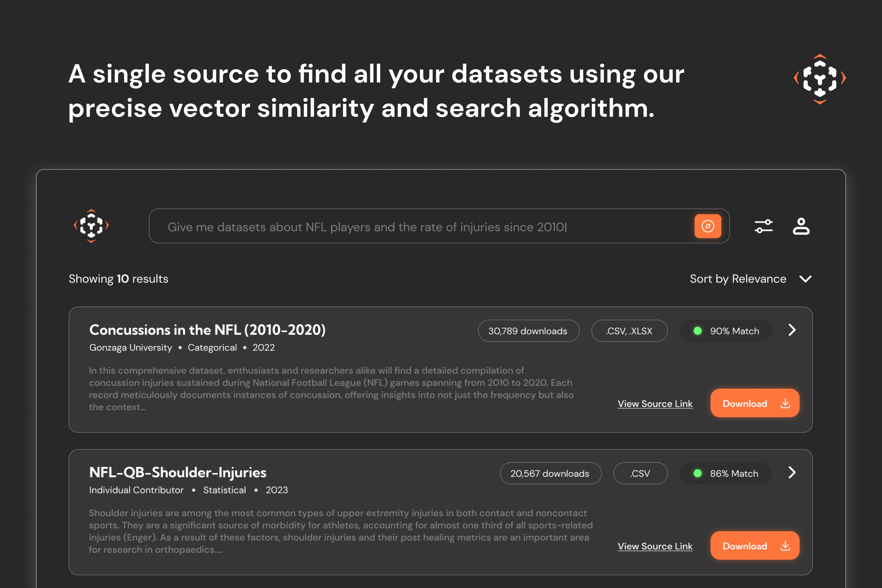882x588 pixels.
Task: Click green dot beside 90% Match
Action: click(x=697, y=331)
